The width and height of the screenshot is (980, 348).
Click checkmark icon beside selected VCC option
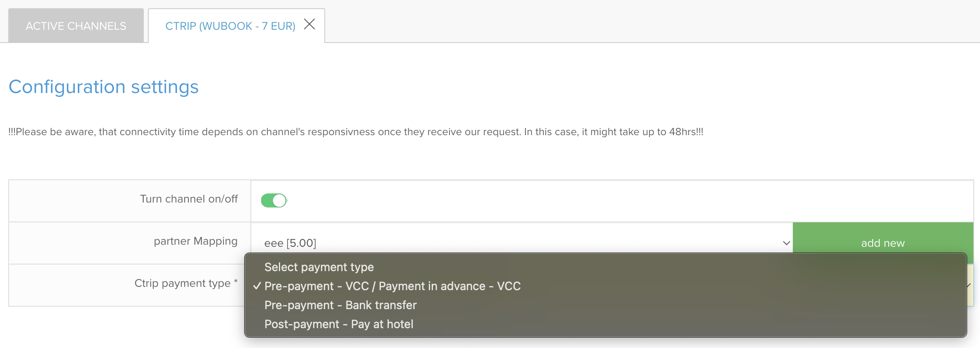(257, 286)
